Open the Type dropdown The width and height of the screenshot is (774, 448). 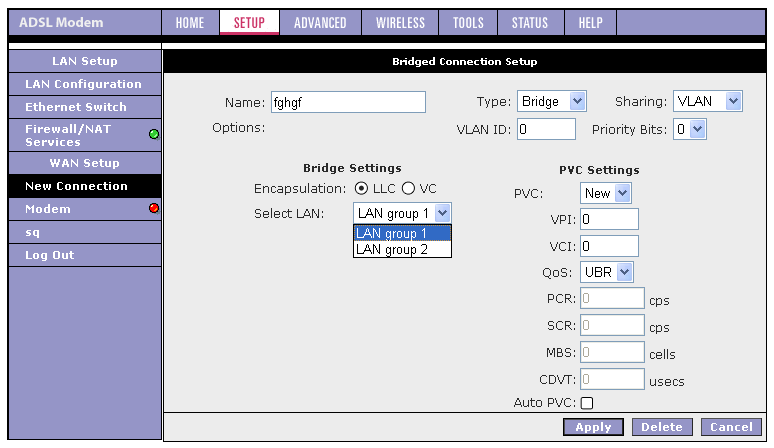[552, 101]
